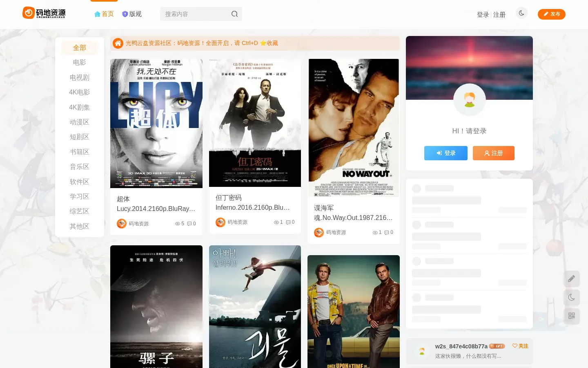Open the 首页 home tab
Image resolution: width=588 pixels, height=368 pixels.
point(104,14)
